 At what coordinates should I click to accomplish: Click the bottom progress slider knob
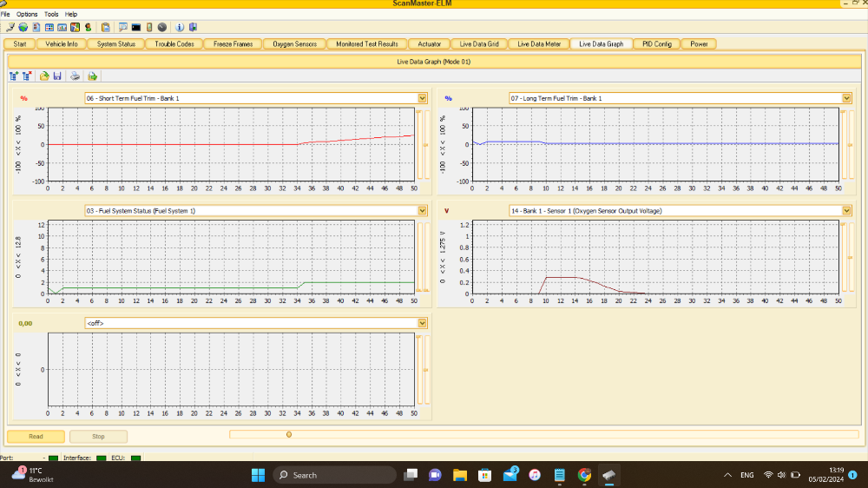(288, 434)
